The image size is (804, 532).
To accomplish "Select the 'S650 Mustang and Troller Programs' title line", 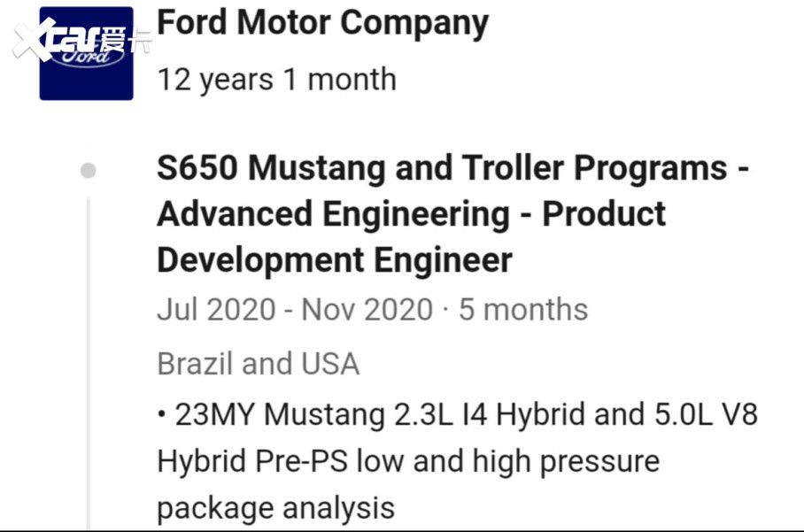I will [452, 168].
